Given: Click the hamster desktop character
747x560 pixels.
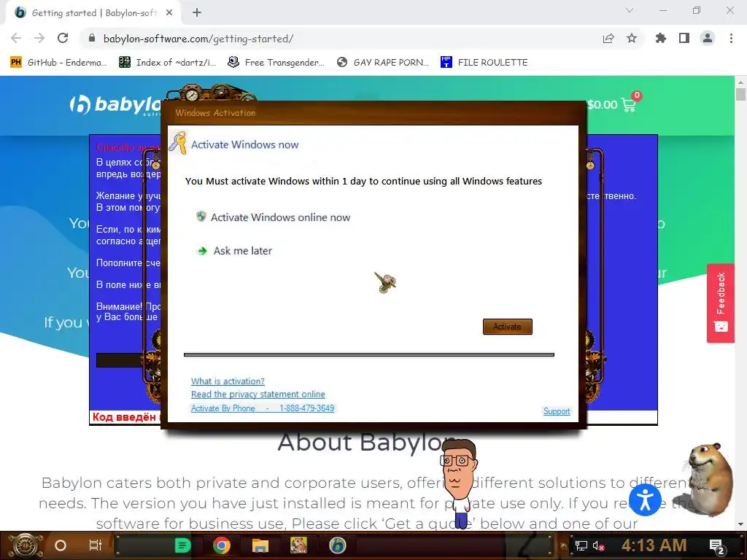Looking at the screenshot, I should click(x=709, y=480).
